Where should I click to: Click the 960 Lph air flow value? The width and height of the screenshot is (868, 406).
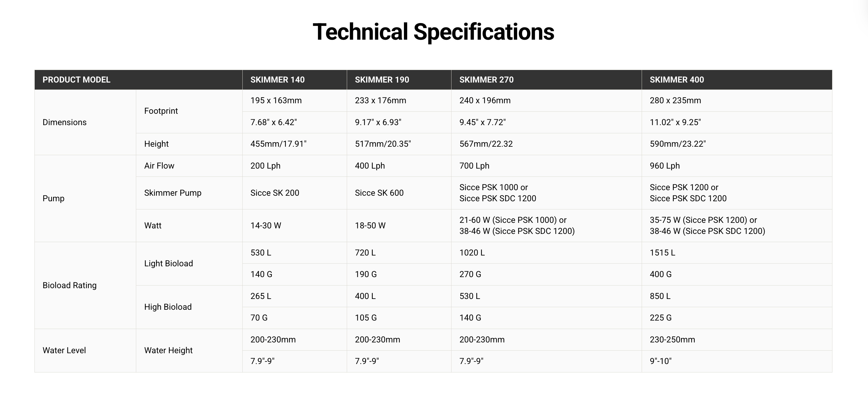coord(664,166)
